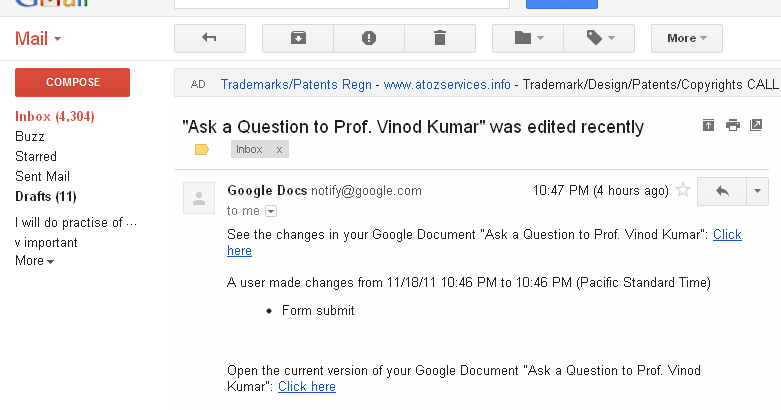
Task: Open the Labels tag dropdown
Action: 599,38
